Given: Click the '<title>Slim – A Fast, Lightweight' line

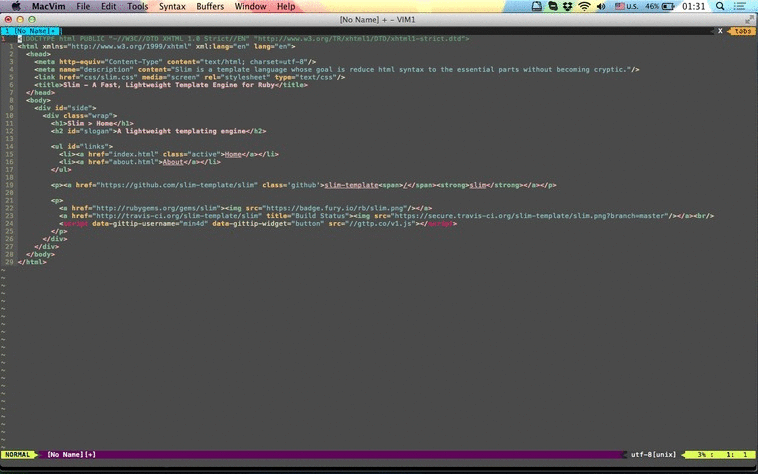Looking at the screenshot, I should (171, 85).
